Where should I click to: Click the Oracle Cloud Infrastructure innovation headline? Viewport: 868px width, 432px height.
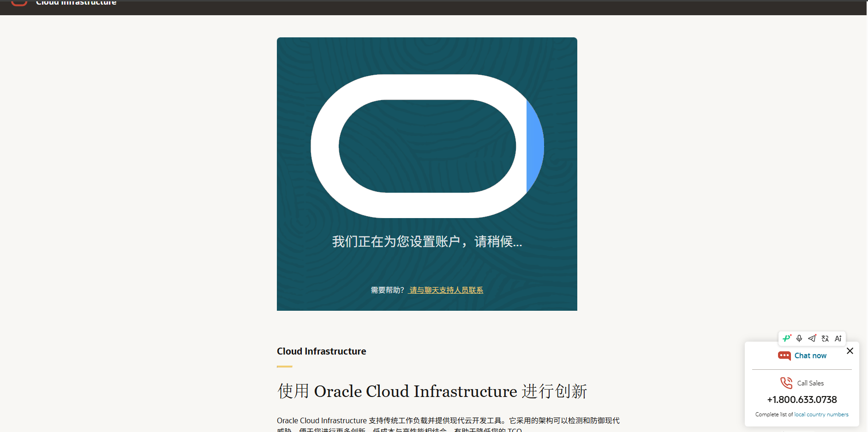[432, 391]
